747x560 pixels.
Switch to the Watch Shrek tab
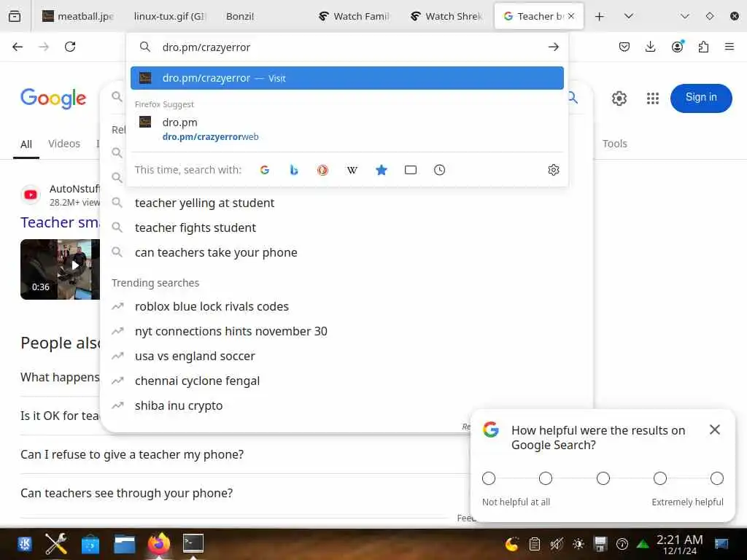tap(447, 16)
